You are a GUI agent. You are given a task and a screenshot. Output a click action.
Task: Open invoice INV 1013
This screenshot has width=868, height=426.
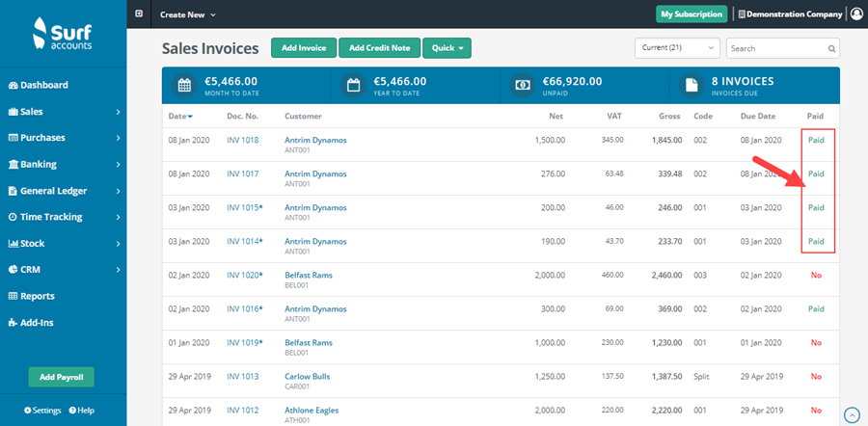pos(242,377)
